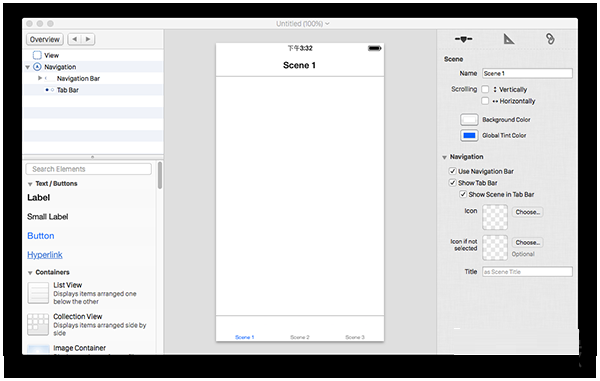Image resolution: width=600 pixels, height=381 pixels.
Task: Select the Navigation row in outline
Action: [x=93, y=67]
